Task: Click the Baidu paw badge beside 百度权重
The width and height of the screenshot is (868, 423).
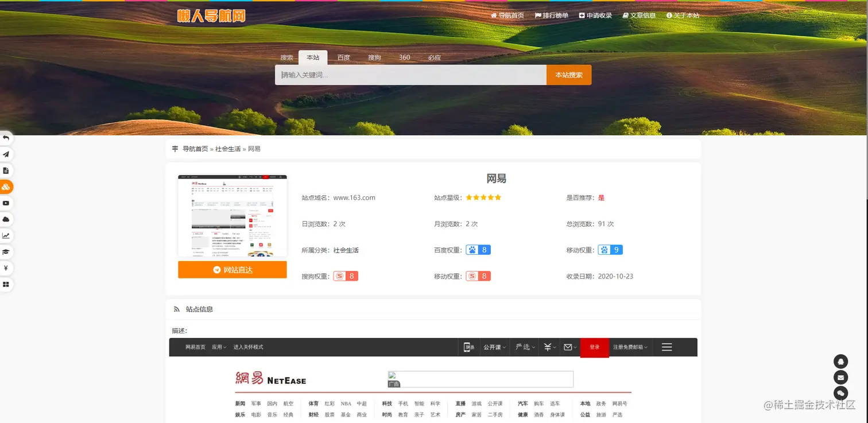Action: (x=478, y=250)
